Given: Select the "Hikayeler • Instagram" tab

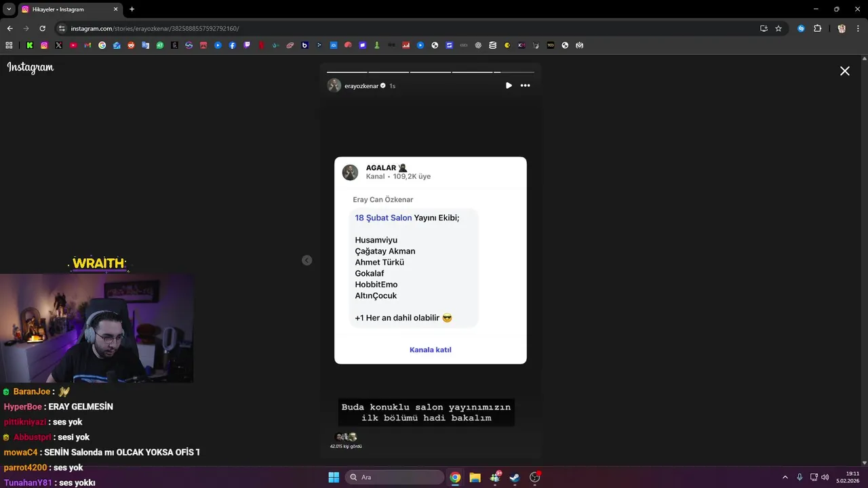Looking at the screenshot, I should click(69, 9).
